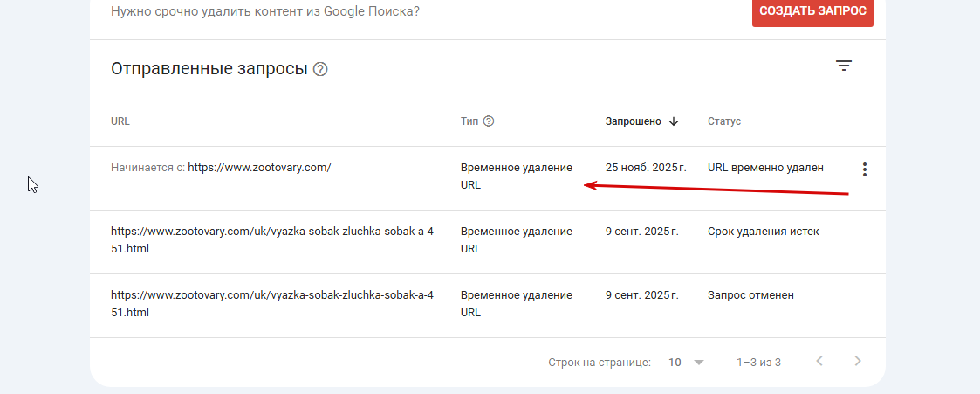Go to previous page arrow
Image resolution: width=980 pixels, height=394 pixels.
click(x=819, y=361)
